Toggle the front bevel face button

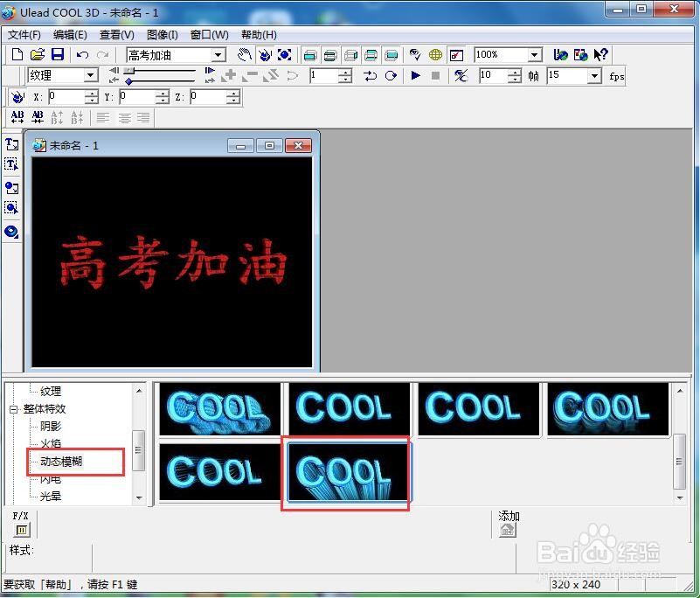tap(330, 55)
